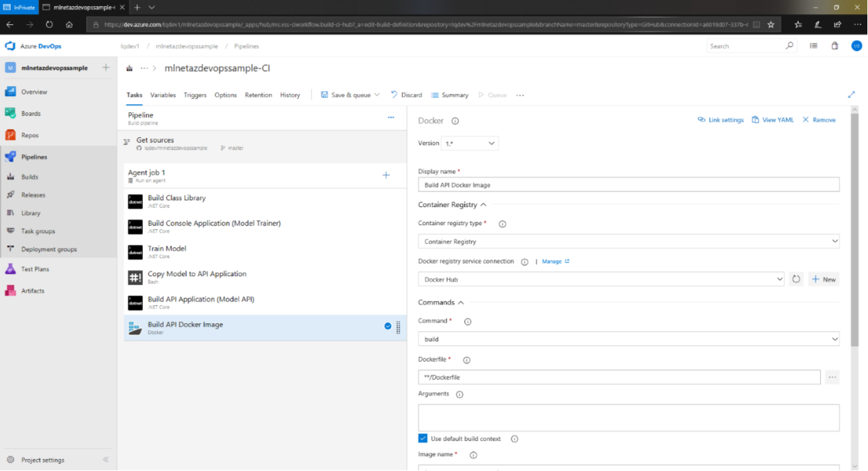Viewport: 868px width, 471px height.
Task: Refresh the Docker registry service connection list
Action: click(x=796, y=279)
